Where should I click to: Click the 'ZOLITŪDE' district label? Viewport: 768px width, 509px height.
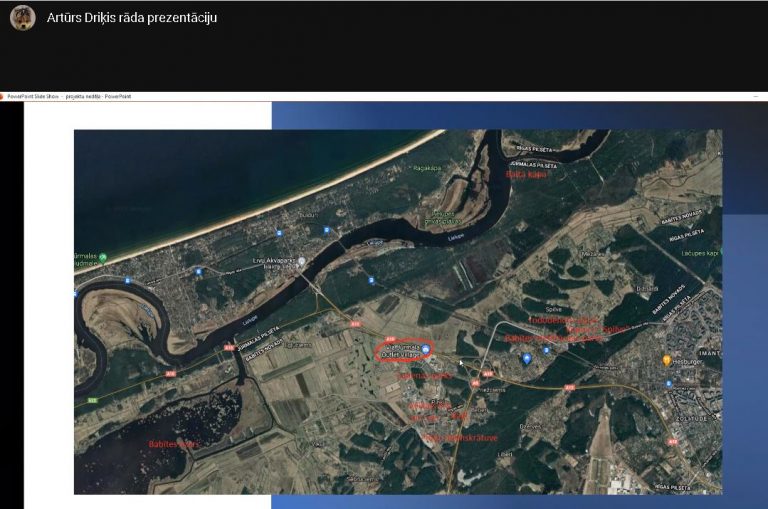click(x=692, y=419)
